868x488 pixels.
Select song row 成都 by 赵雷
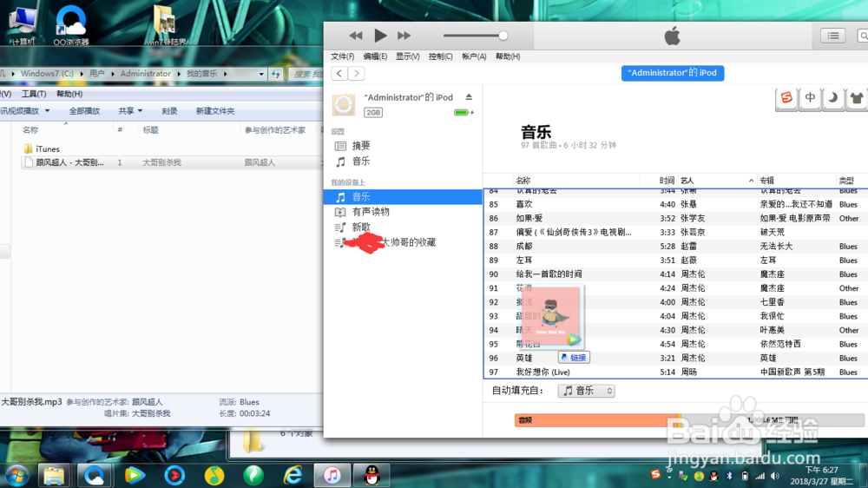(675, 247)
